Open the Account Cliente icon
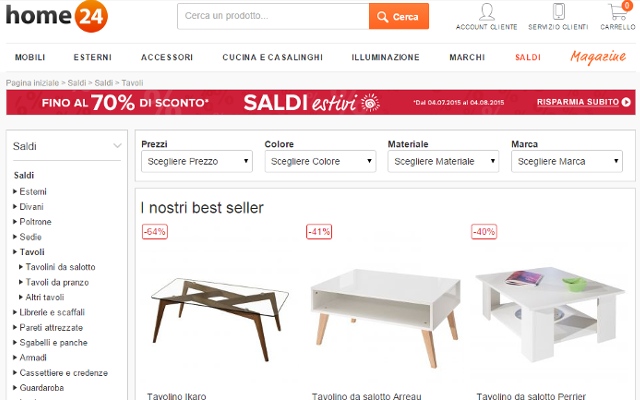The width and height of the screenshot is (640, 400). pos(487,12)
